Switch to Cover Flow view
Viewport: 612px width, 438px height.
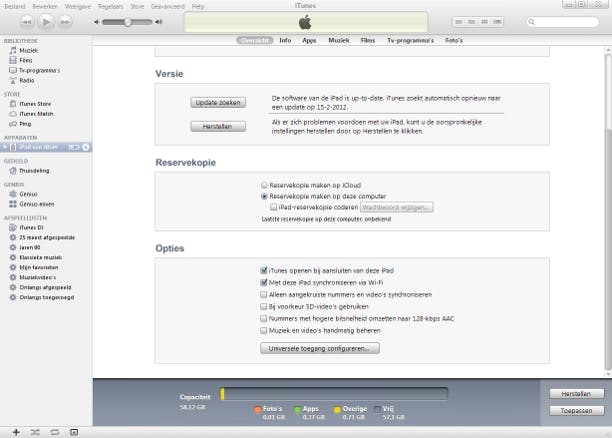tap(497, 22)
